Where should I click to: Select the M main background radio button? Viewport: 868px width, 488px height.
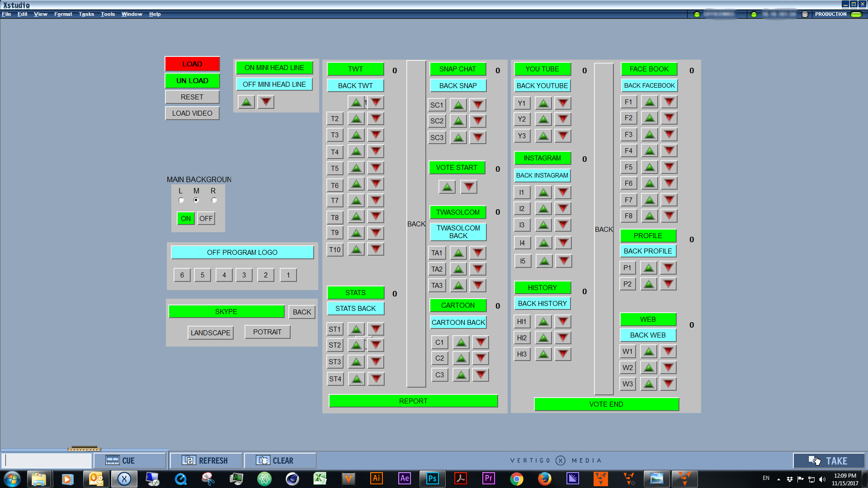pyautogui.click(x=196, y=200)
